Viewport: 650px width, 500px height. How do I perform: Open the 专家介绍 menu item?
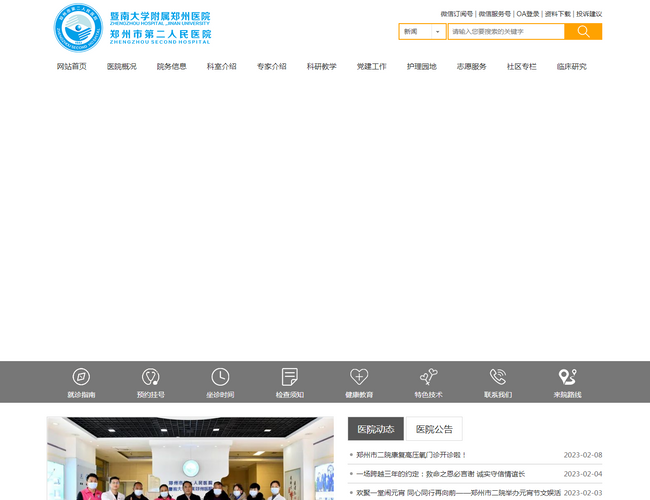(272, 66)
